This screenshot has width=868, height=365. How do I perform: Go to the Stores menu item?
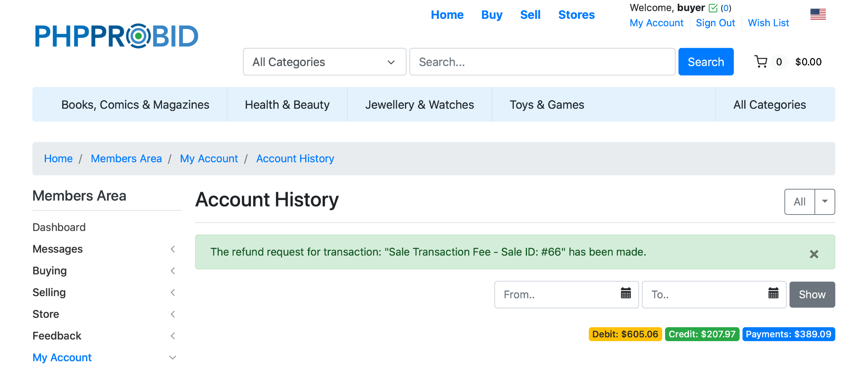576,15
